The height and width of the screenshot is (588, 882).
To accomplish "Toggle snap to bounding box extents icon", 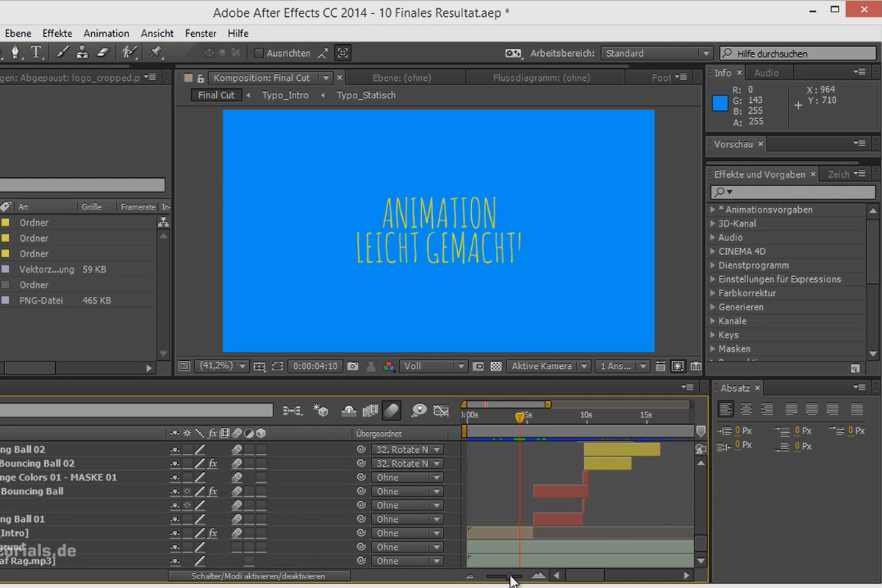I will (343, 53).
